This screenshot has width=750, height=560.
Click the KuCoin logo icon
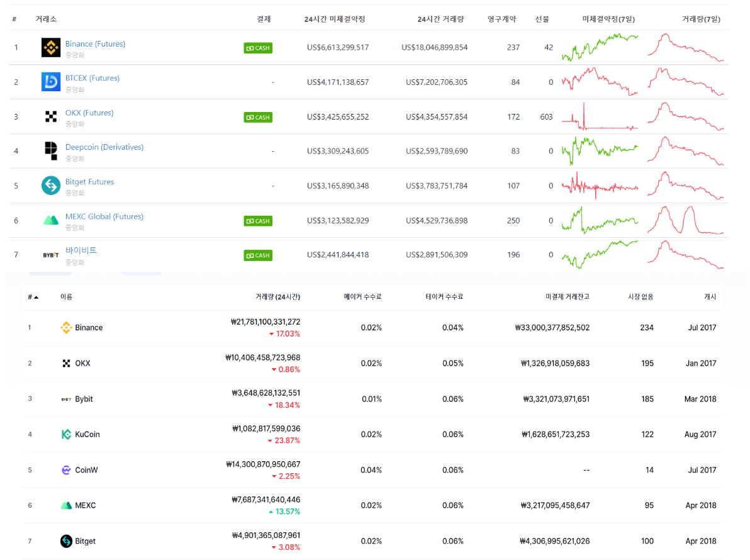(67, 434)
